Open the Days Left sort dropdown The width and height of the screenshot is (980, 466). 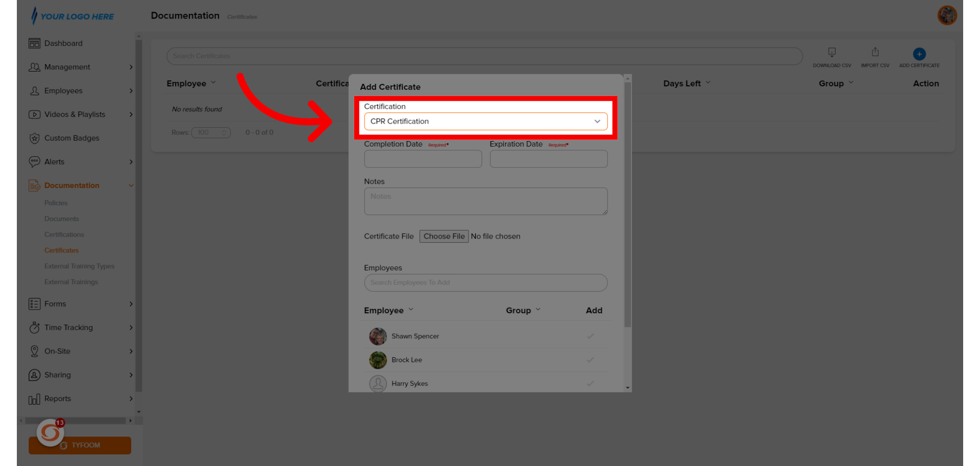pos(687,83)
